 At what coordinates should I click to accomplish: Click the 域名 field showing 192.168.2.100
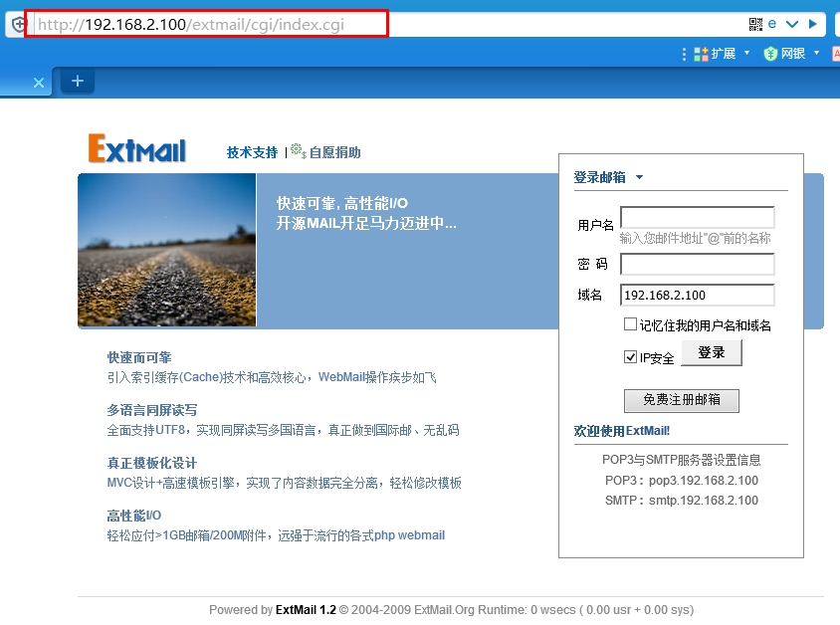[697, 296]
